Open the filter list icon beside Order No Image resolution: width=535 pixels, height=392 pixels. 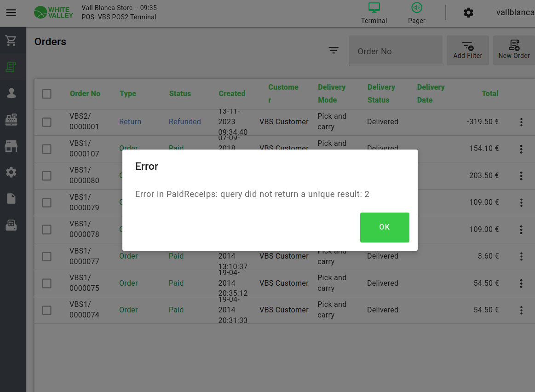334,51
